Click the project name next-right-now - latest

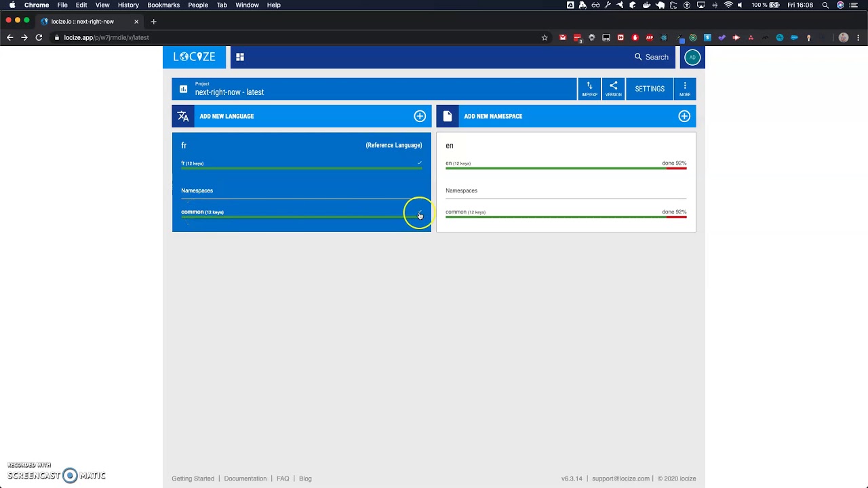(x=229, y=92)
